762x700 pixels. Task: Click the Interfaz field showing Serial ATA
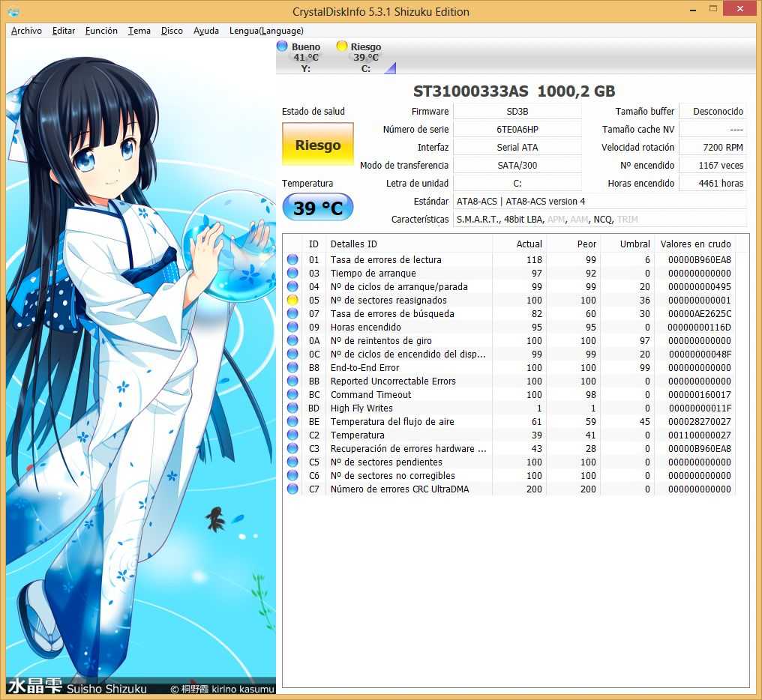coord(517,147)
